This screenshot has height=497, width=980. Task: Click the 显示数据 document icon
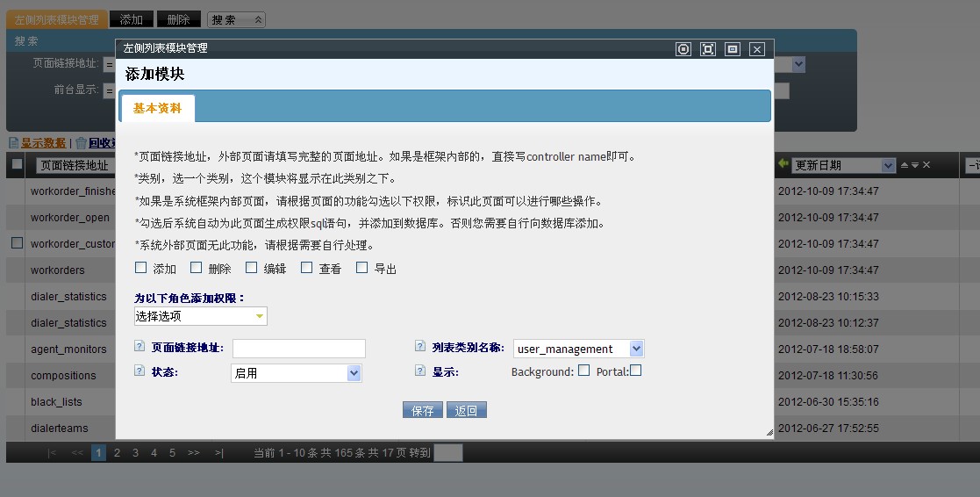13,143
